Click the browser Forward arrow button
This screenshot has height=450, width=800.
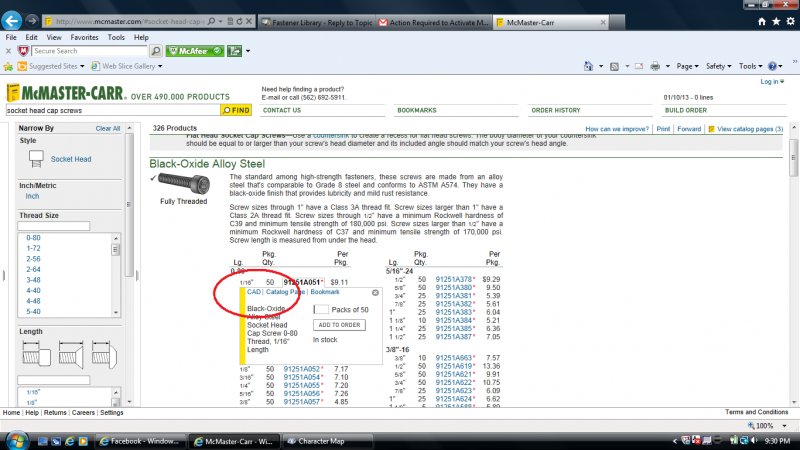32,21
